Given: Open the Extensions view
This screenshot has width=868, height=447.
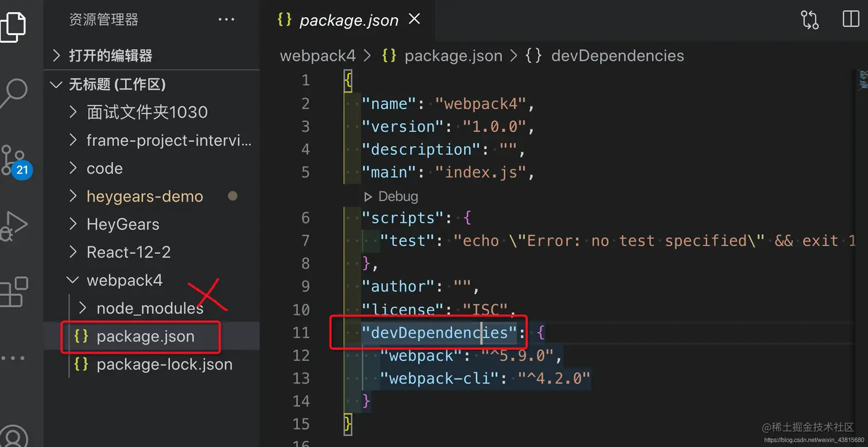Looking at the screenshot, I should pos(14,292).
